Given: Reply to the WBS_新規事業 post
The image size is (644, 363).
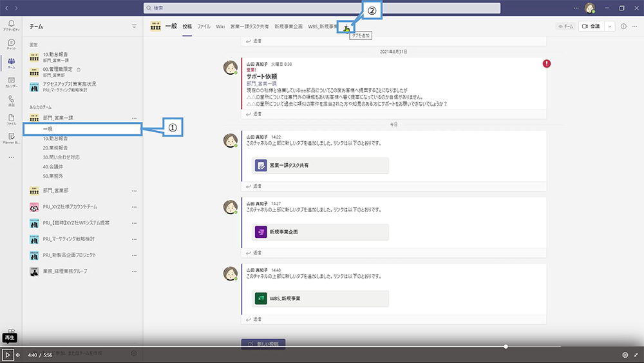Looking at the screenshot, I should pos(253,319).
